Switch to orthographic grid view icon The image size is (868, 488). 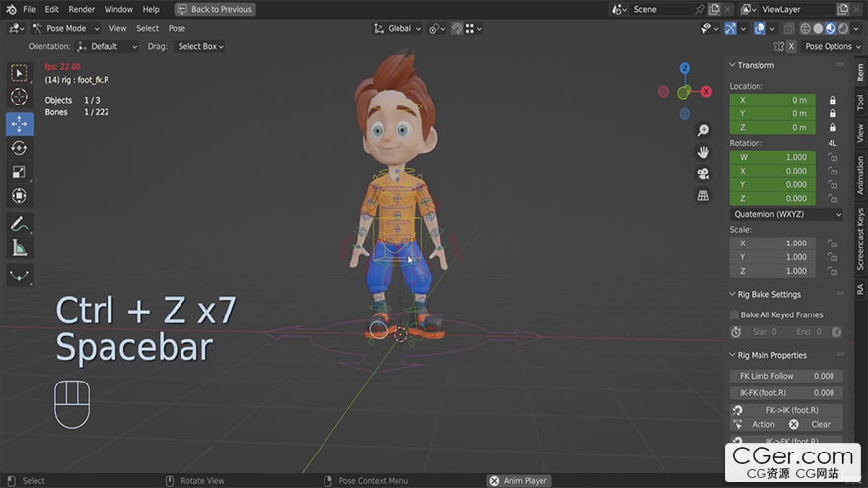[x=703, y=195]
